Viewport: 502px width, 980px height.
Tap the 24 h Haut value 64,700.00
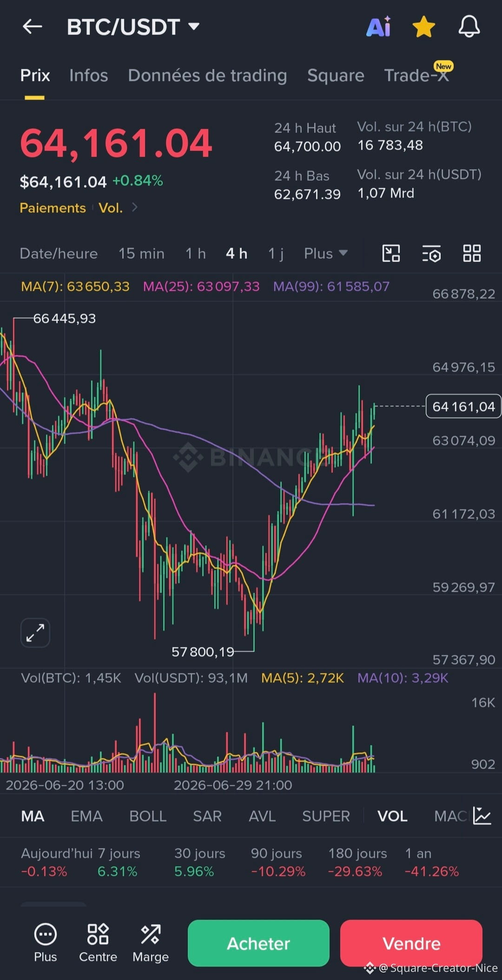click(x=307, y=147)
